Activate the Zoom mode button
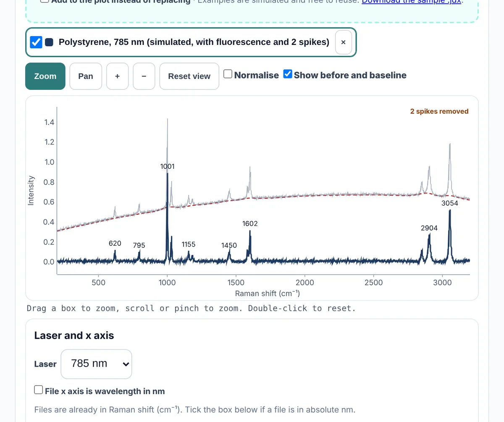 (45, 76)
